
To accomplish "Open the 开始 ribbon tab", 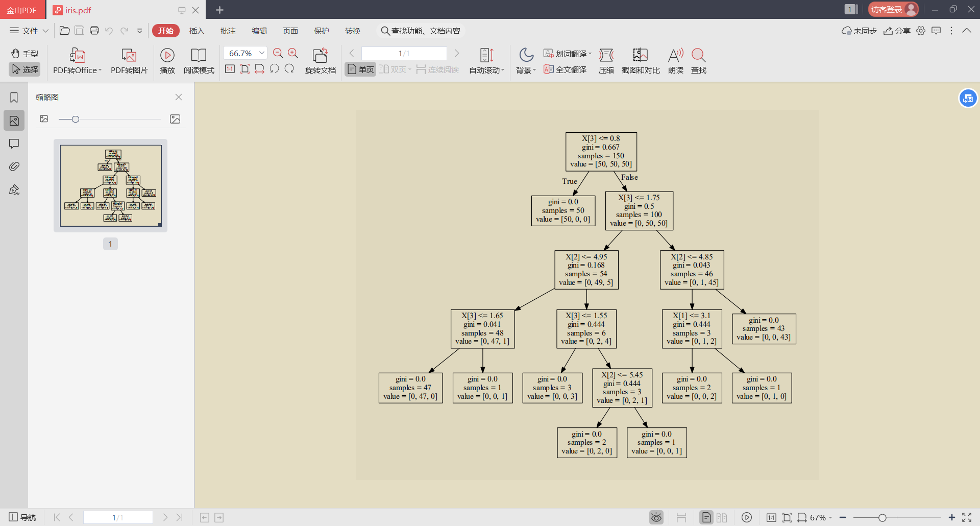I will [x=166, y=31].
